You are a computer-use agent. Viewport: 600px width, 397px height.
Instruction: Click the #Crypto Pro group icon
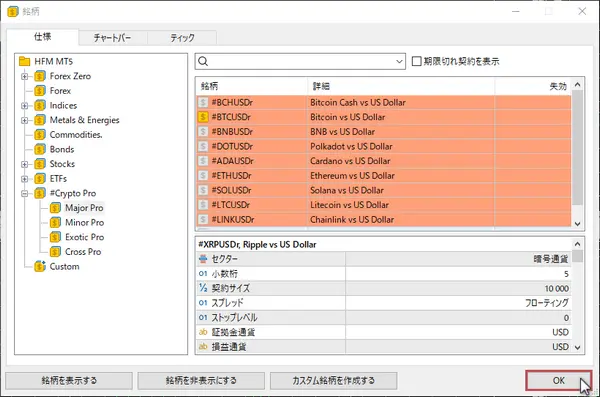pyautogui.click(x=40, y=193)
